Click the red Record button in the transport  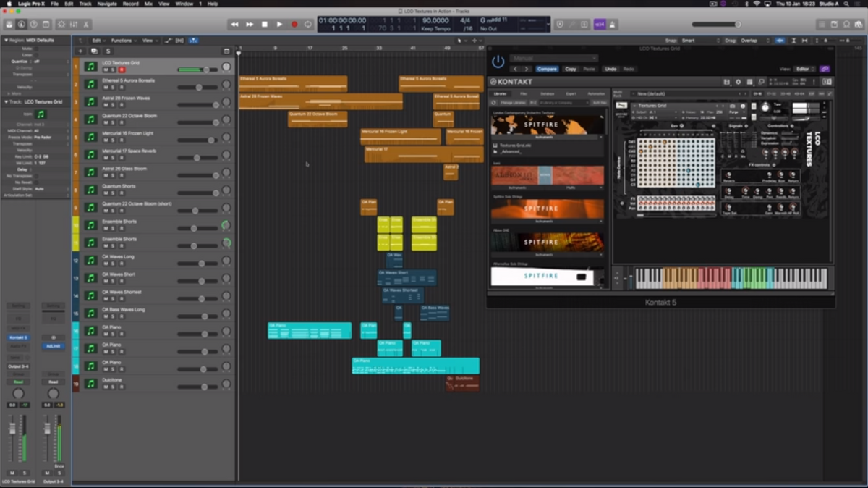(x=294, y=25)
